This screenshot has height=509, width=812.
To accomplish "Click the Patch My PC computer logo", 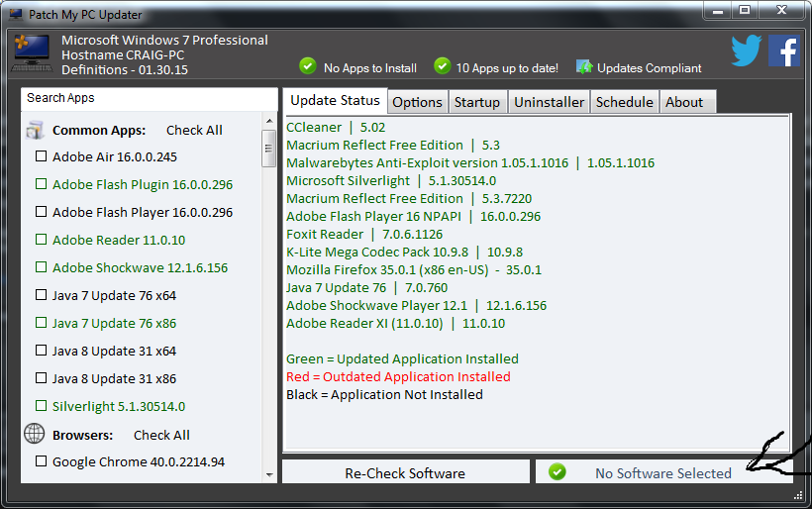I will pos(32,52).
